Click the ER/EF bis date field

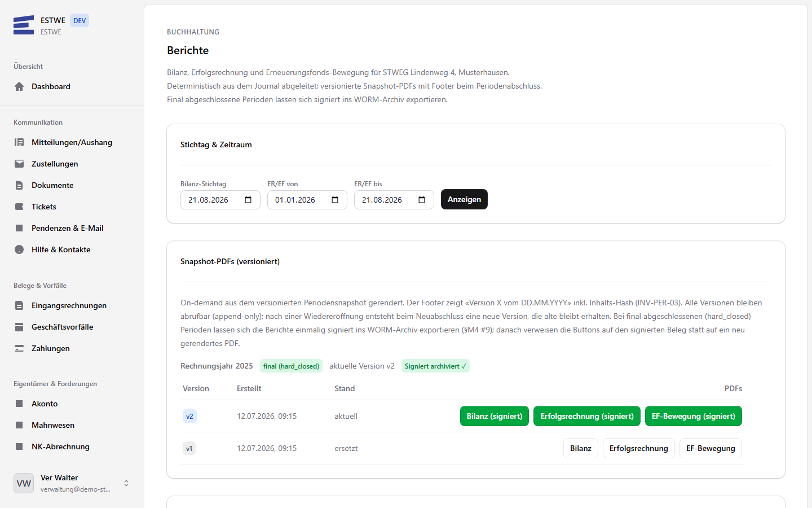pos(394,200)
